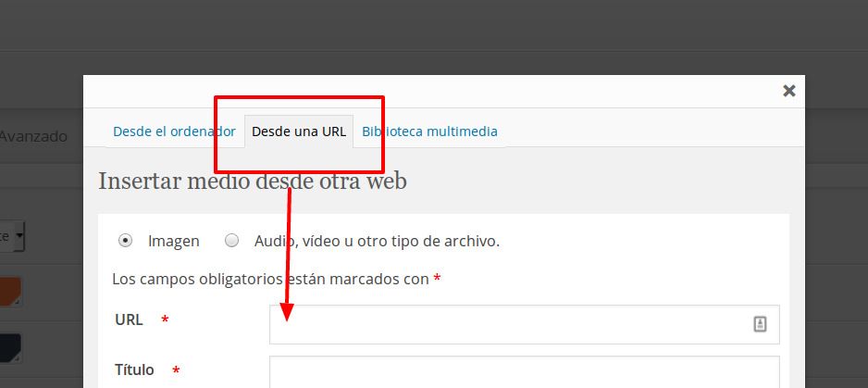Screen dimensions: 868x388
Task: Open the Biblioteca multimedia tab
Action: 429,131
